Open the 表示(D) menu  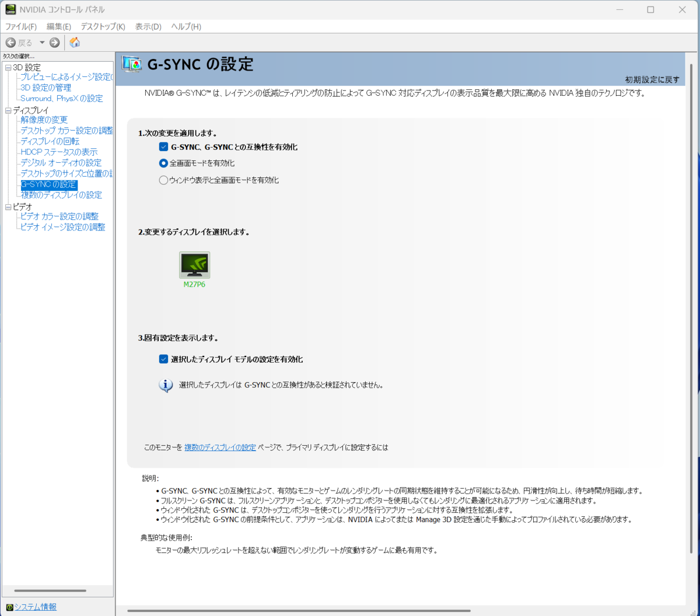(x=148, y=27)
